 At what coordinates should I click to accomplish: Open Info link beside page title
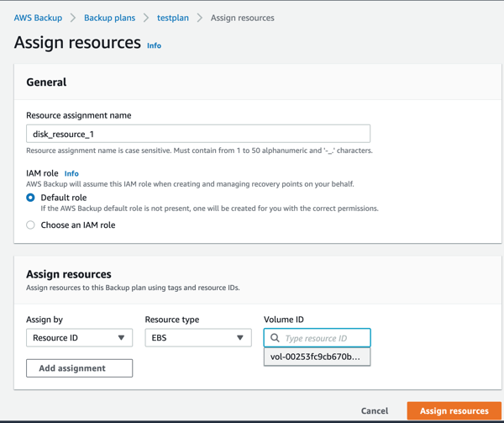pos(155,45)
